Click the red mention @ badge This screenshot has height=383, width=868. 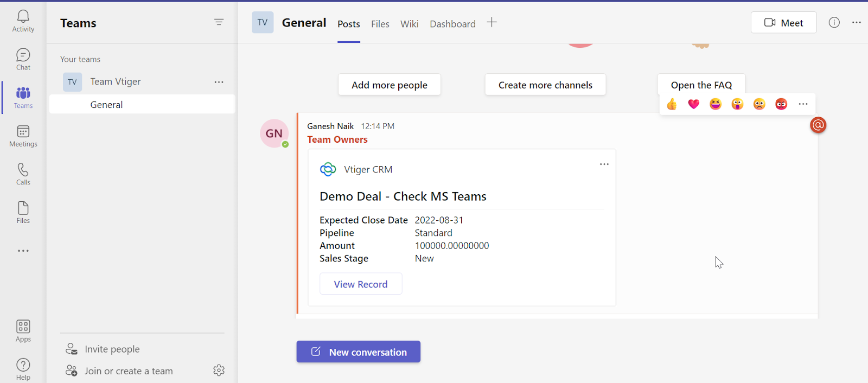click(x=818, y=125)
